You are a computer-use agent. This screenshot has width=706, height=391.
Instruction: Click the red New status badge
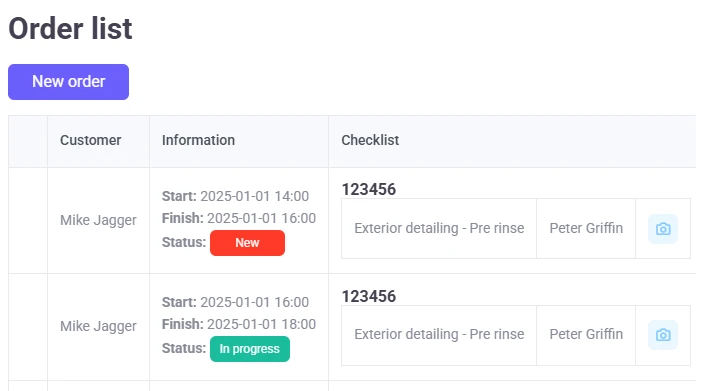(x=247, y=243)
